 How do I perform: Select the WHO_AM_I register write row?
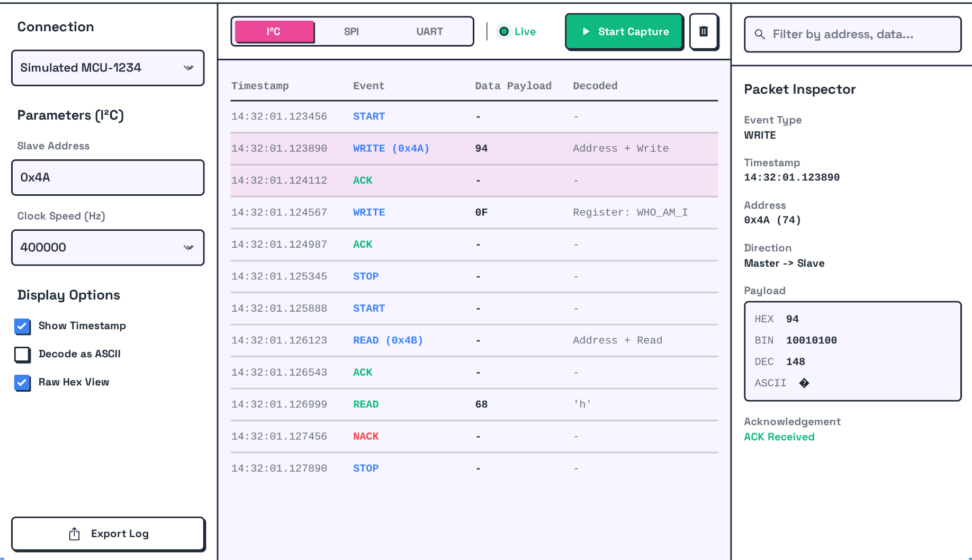pyautogui.click(x=474, y=213)
